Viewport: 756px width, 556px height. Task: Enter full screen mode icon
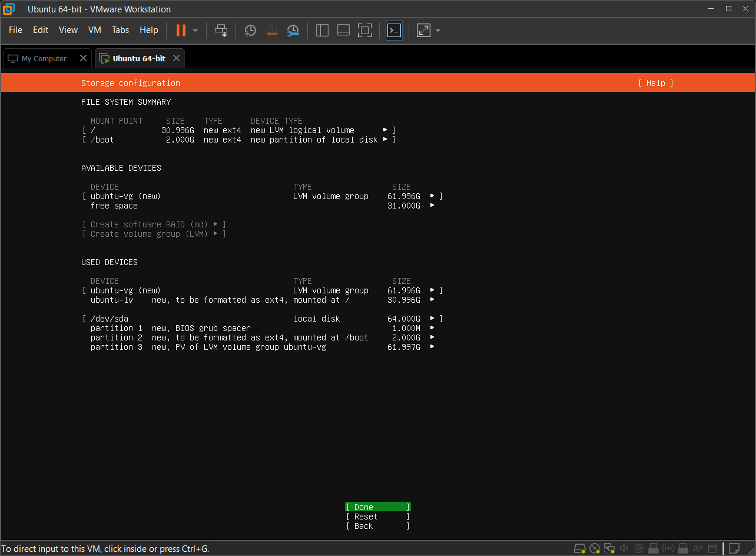coord(364,30)
